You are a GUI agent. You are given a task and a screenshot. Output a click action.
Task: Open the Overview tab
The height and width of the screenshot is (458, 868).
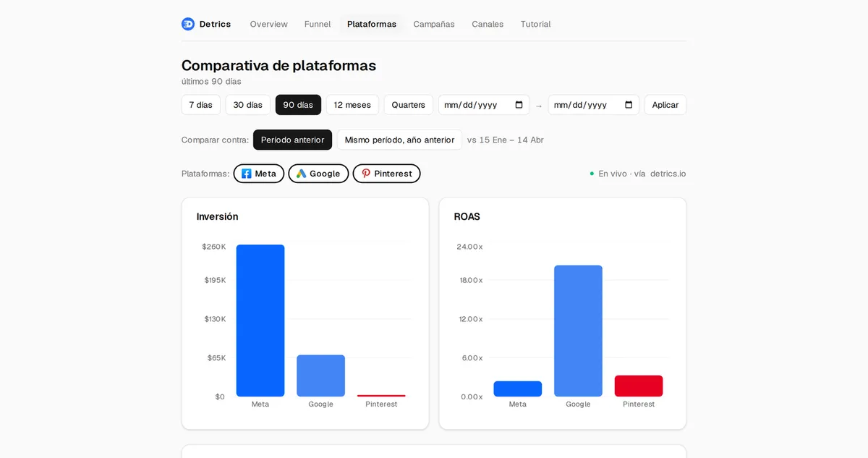tap(269, 24)
